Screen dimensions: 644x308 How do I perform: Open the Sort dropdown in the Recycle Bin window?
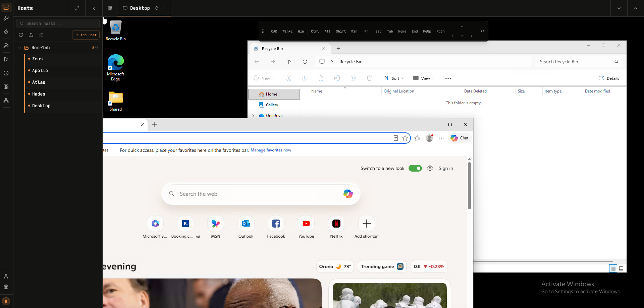click(x=394, y=78)
